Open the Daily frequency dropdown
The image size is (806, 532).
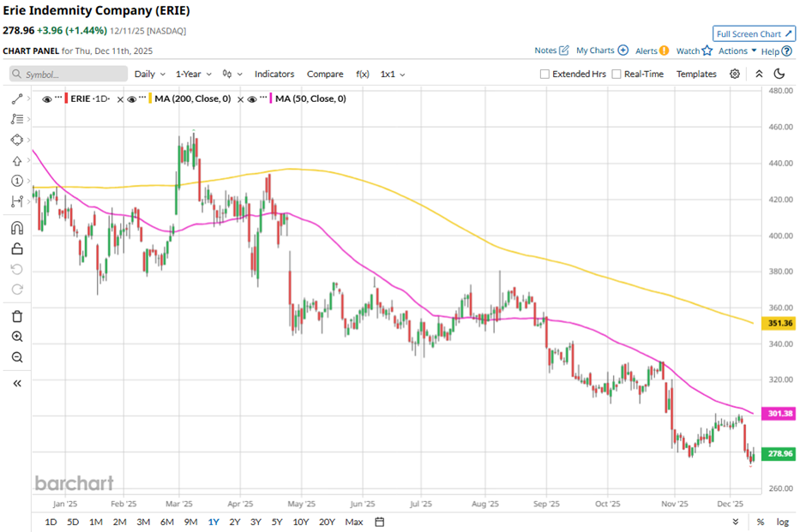(149, 75)
